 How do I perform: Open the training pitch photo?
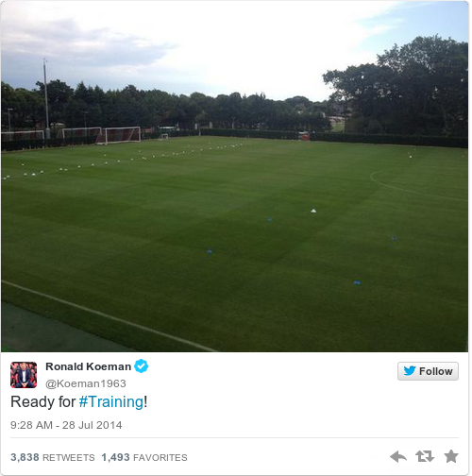point(234,177)
